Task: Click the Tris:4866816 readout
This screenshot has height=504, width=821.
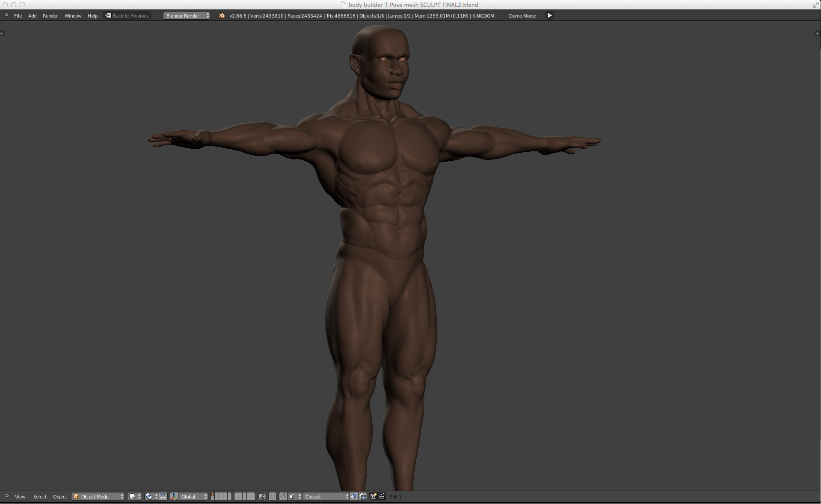Action: (x=341, y=16)
